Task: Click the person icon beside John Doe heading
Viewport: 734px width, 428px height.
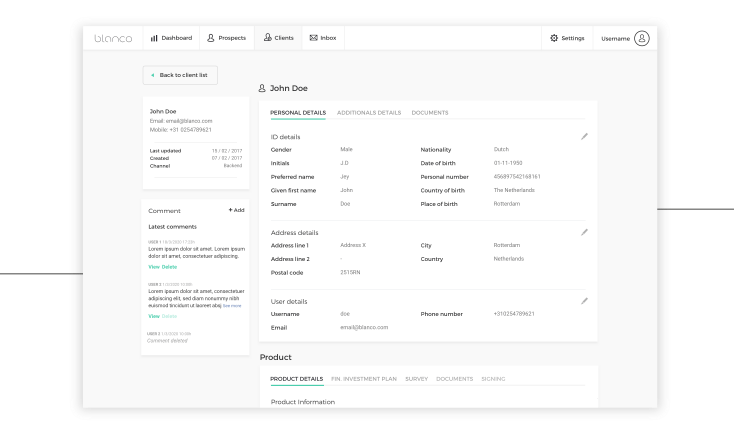Action: tap(262, 88)
